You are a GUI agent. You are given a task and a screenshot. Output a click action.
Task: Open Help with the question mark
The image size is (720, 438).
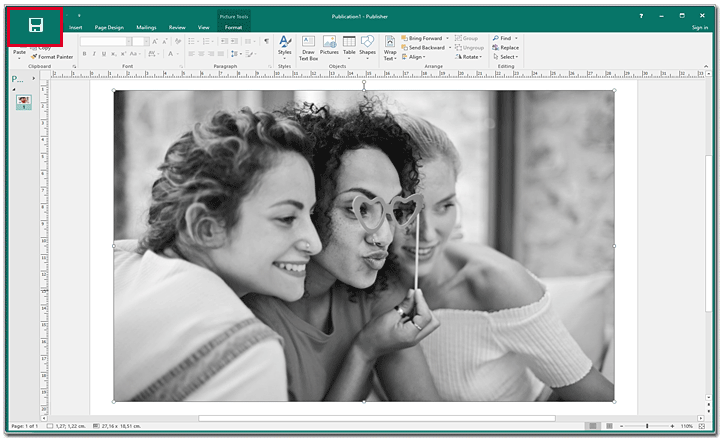(x=641, y=16)
